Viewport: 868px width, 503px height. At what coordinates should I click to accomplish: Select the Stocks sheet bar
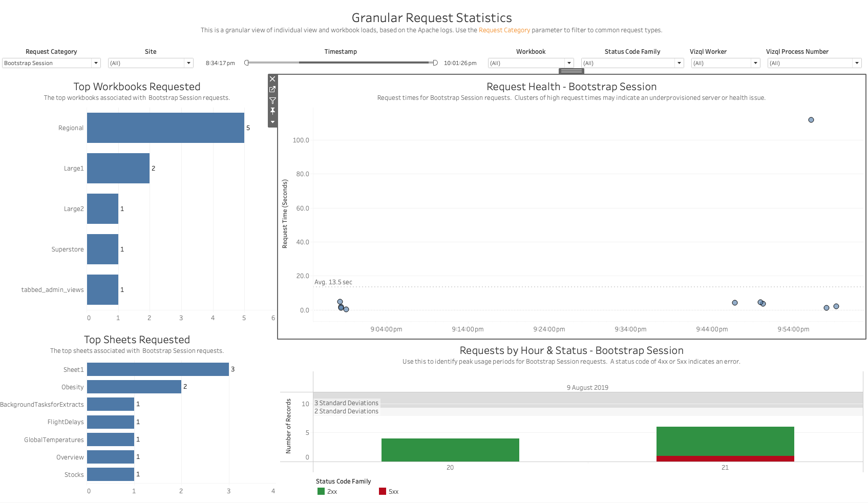coord(111,474)
